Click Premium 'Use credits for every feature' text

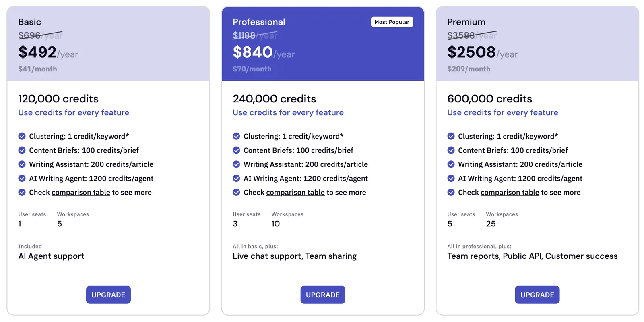click(503, 113)
